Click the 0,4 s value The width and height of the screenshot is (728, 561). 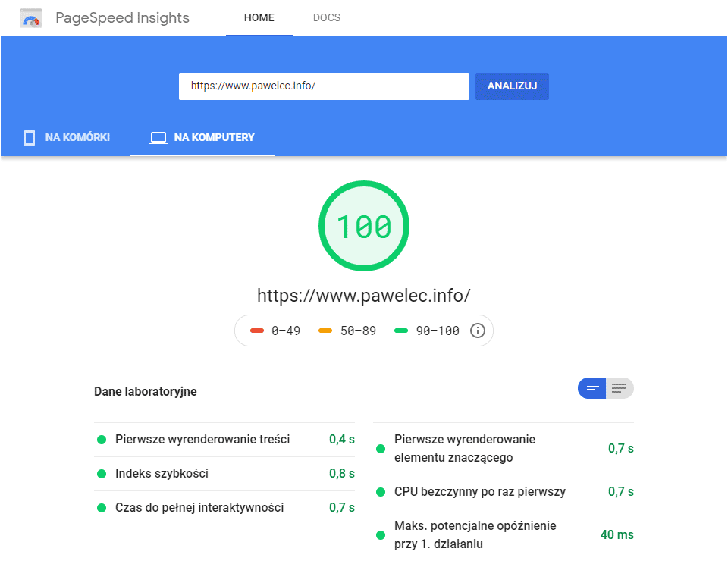click(x=342, y=440)
